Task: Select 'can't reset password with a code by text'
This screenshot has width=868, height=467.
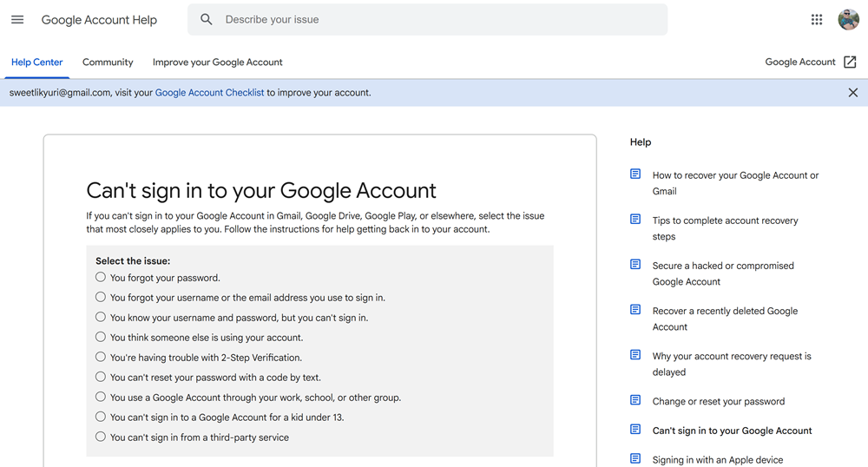Action: [100, 377]
